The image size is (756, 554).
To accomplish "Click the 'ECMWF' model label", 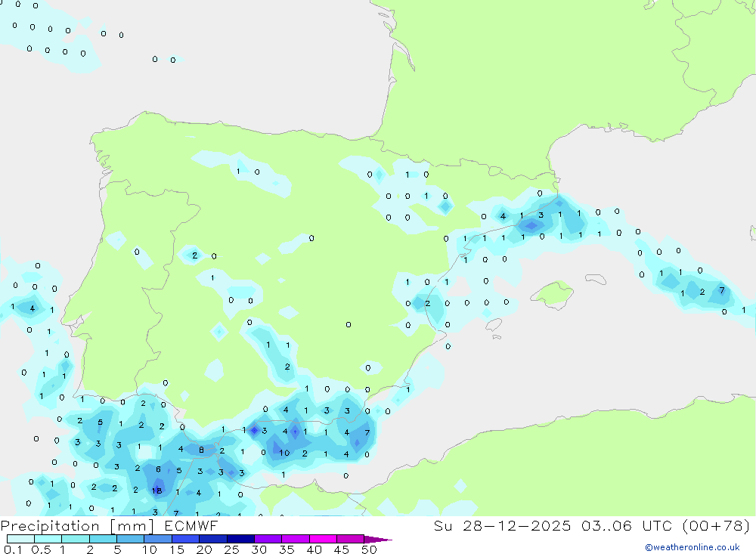I will [x=191, y=525].
